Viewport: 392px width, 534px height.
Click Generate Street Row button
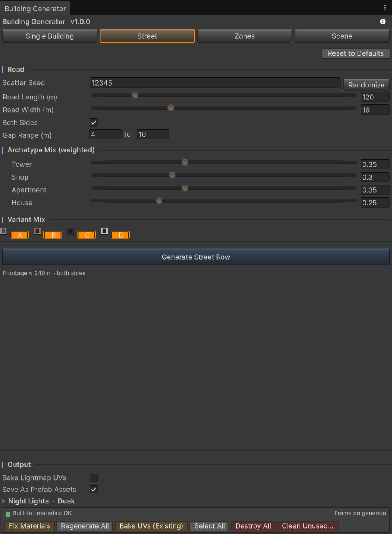(x=196, y=257)
